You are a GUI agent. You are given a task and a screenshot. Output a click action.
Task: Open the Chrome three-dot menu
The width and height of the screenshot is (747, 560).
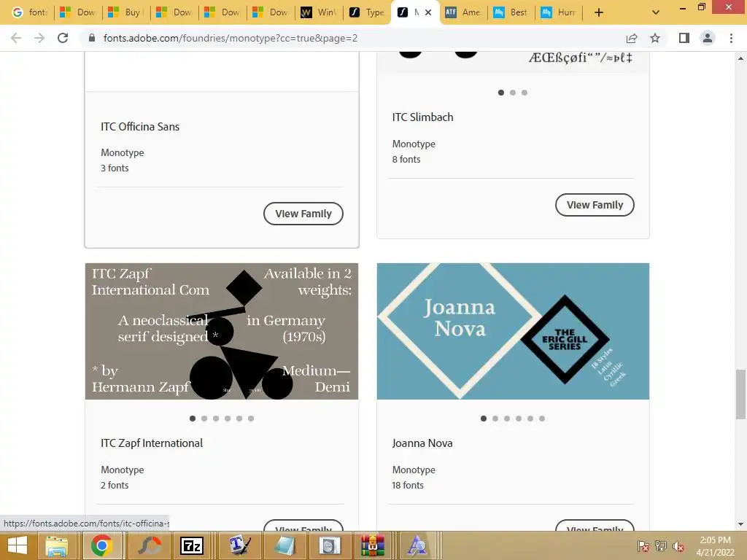coord(731,38)
